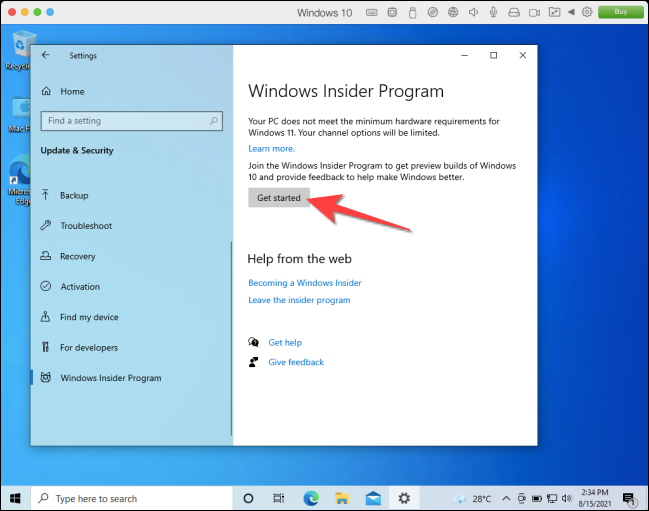Go to Settings Home

pos(72,91)
